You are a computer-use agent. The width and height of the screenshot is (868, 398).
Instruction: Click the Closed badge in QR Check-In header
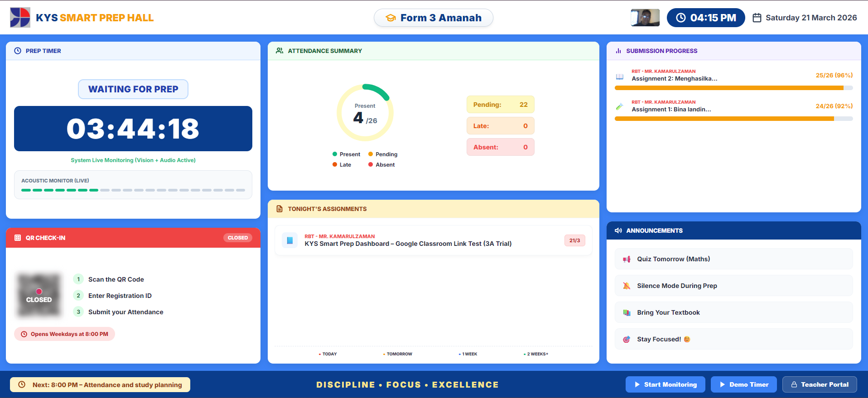[x=238, y=238]
